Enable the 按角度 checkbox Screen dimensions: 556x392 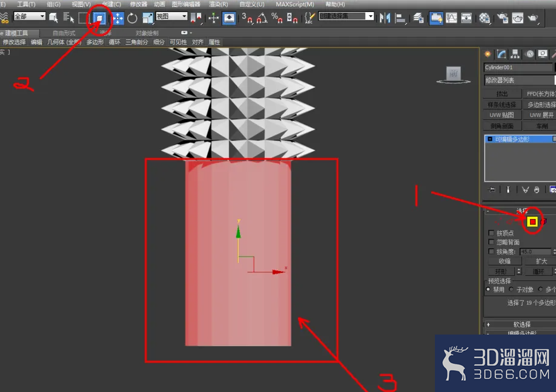491,252
